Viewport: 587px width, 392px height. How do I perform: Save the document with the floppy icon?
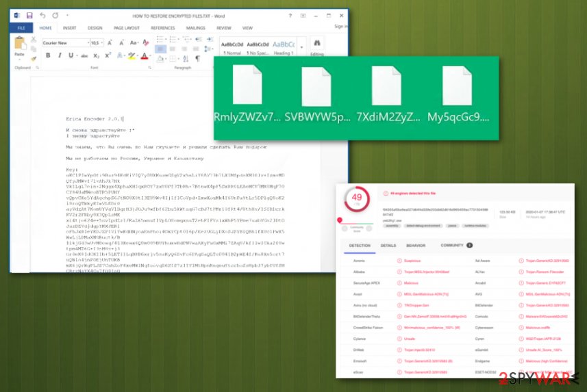(x=29, y=15)
